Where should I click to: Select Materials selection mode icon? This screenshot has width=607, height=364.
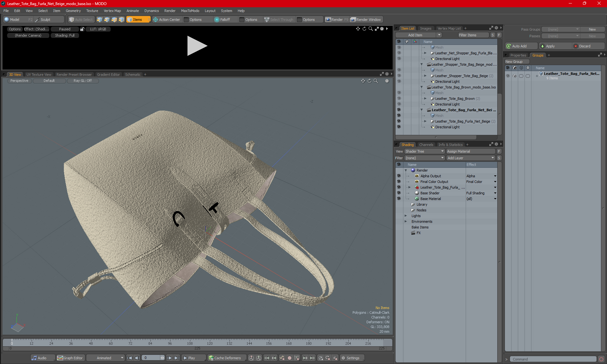point(121,20)
